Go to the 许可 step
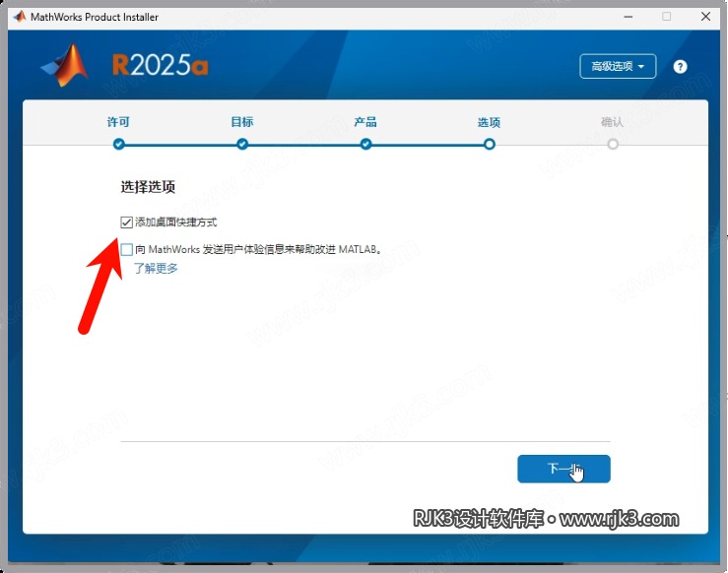The height and width of the screenshot is (573, 728). click(118, 122)
